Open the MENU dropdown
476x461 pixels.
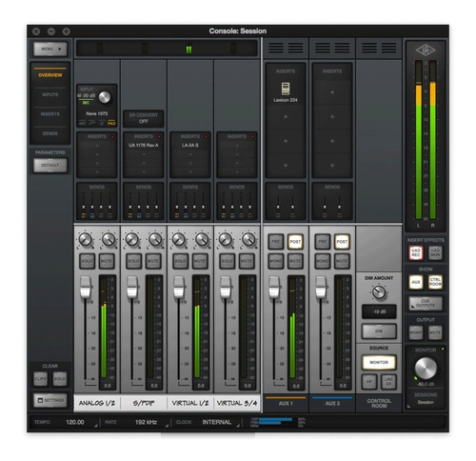(50, 50)
